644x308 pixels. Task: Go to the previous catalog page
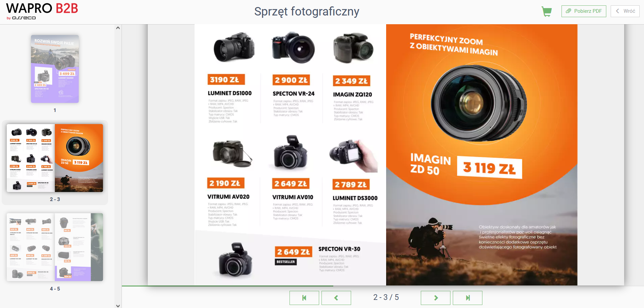pos(336,298)
